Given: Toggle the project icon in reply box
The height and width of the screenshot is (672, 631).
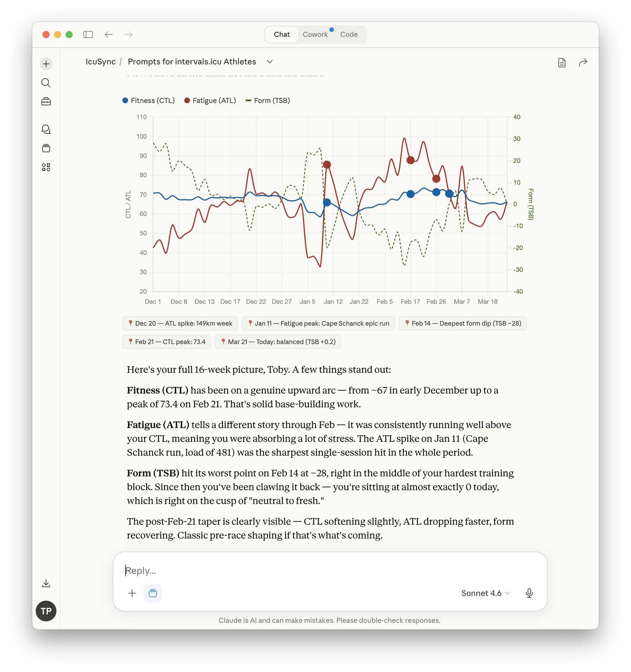Looking at the screenshot, I should point(153,593).
